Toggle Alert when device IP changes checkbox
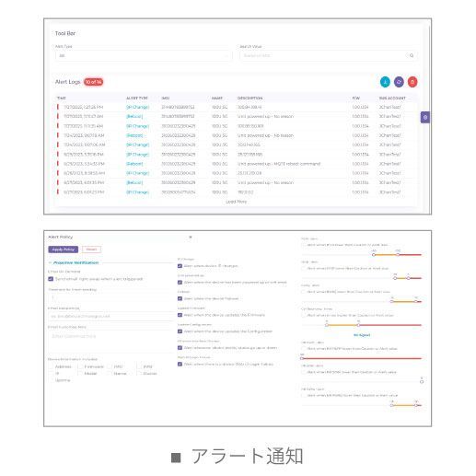Image resolution: width=476 pixels, height=476 pixels. pos(180,266)
